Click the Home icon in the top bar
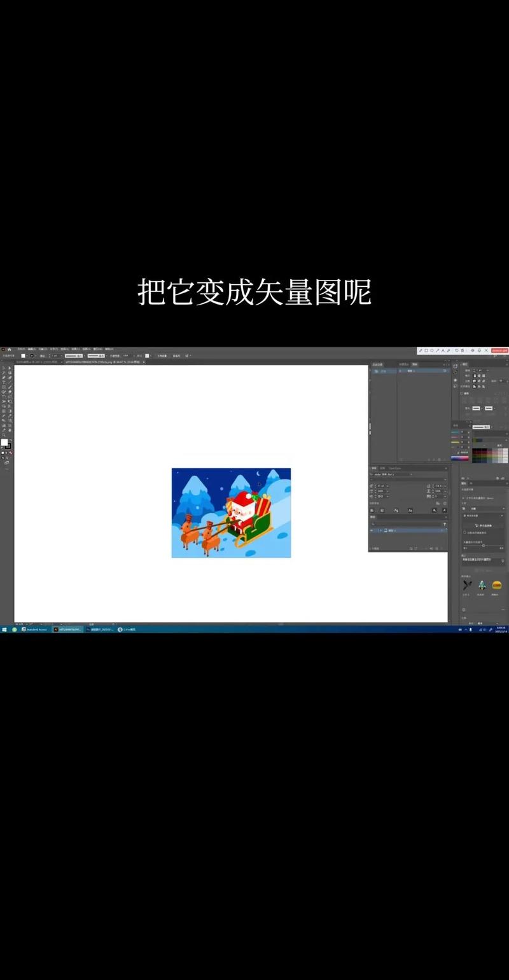This screenshot has width=509, height=980. pos(9,349)
